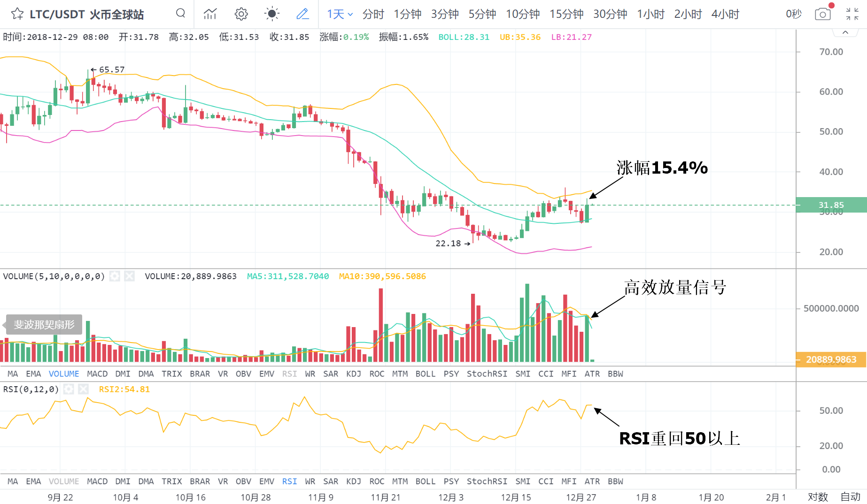Viewport: 867px width, 504px height.
Task: Choose OBV in the volume pane indicator row
Action: pos(243,374)
